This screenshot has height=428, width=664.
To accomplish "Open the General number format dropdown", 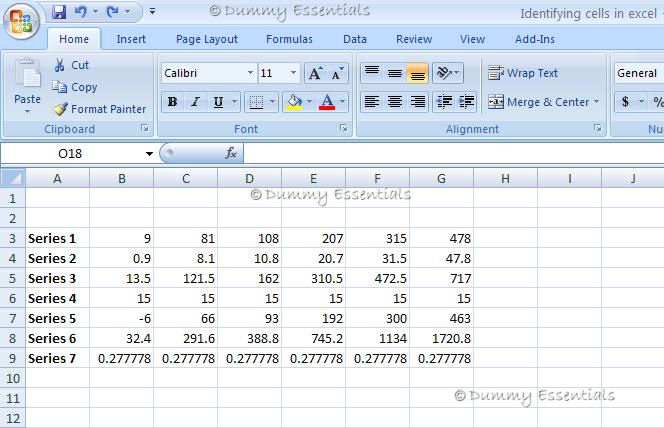I will [639, 73].
